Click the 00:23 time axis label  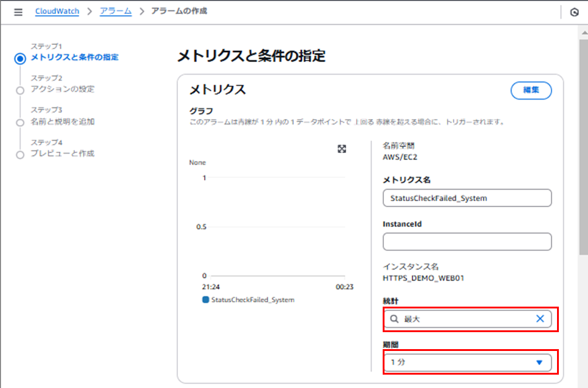coord(344,287)
